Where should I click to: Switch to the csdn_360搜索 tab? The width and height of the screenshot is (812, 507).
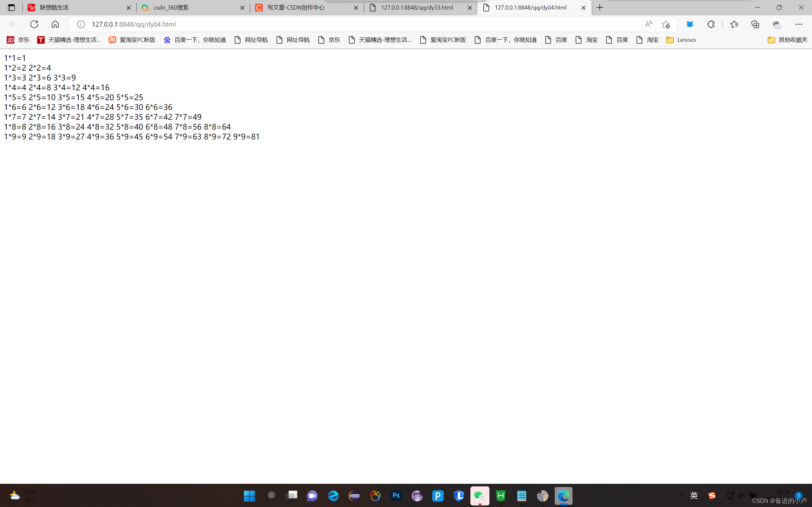pyautogui.click(x=171, y=7)
